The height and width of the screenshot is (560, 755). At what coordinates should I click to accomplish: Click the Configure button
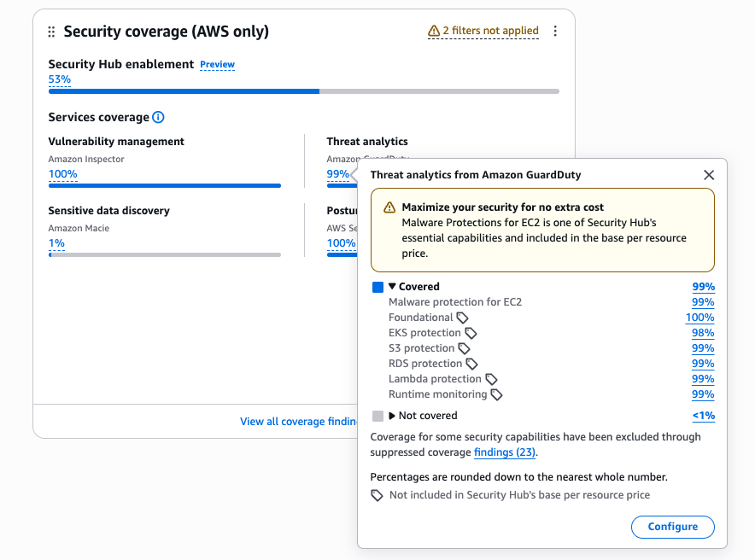coord(673,527)
